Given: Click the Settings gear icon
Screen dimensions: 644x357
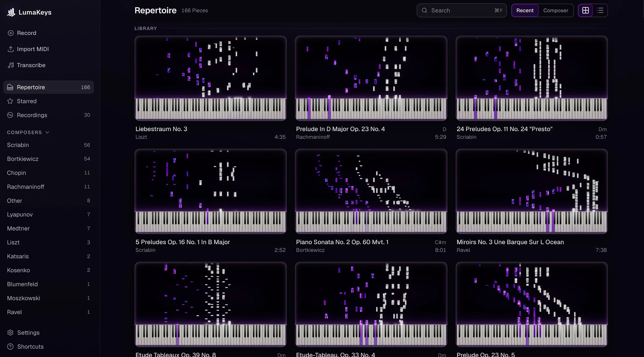Looking at the screenshot, I should (x=10, y=333).
